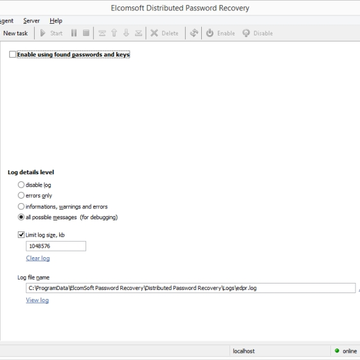The height and width of the screenshot is (360, 360).
Task: Click the Move task down arrow icon
Action: (x=126, y=33)
